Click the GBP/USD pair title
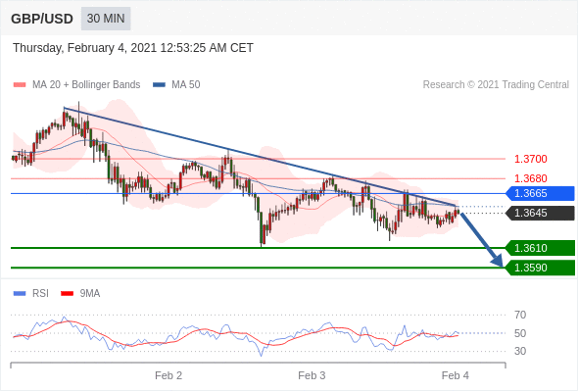Screen dimensions: 578x392 pos(42,19)
